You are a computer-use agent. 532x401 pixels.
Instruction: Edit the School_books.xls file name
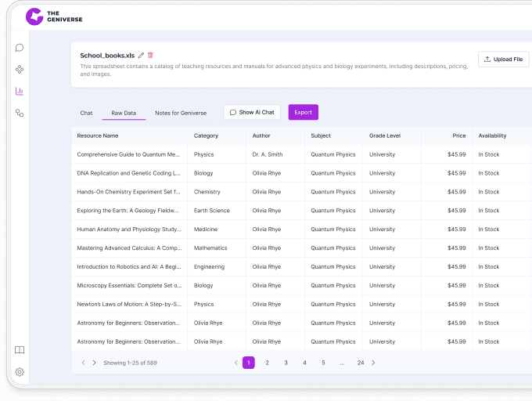(141, 56)
